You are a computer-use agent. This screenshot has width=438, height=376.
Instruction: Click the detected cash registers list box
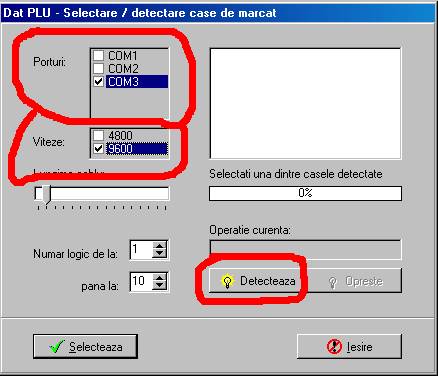coord(305,103)
